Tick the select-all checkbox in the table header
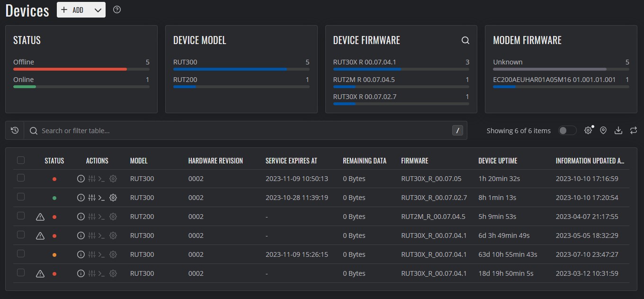The height and width of the screenshot is (299, 644). pyautogui.click(x=21, y=160)
